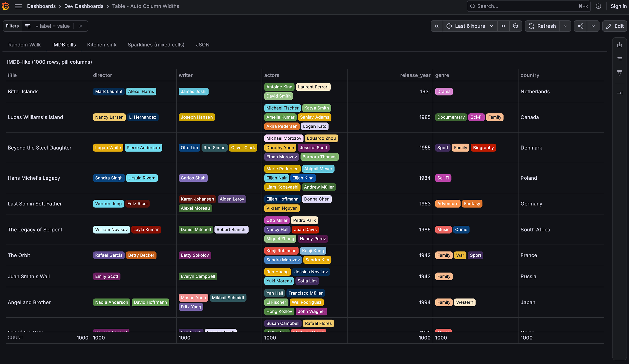Screen dimensions: 629x364
Task: Click the share dashboard icon
Action: pyautogui.click(x=581, y=26)
